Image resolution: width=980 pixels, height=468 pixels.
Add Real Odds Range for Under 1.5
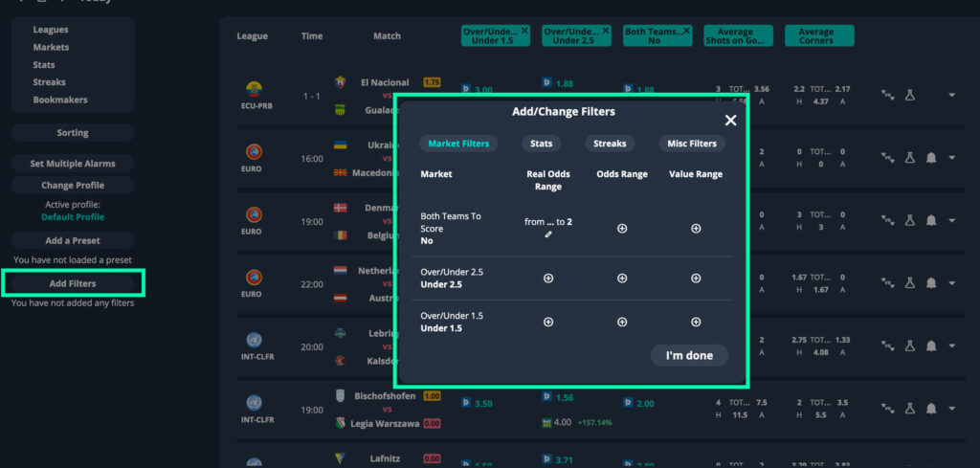pos(548,322)
